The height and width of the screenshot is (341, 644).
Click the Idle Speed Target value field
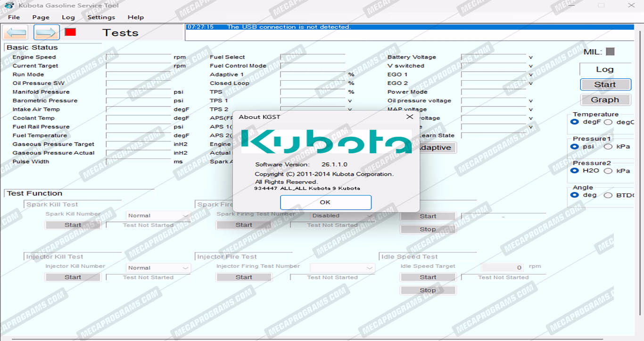pyautogui.click(x=503, y=267)
